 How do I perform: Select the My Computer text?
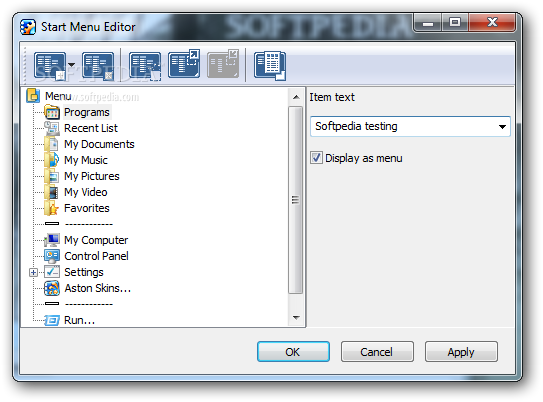tap(96, 240)
